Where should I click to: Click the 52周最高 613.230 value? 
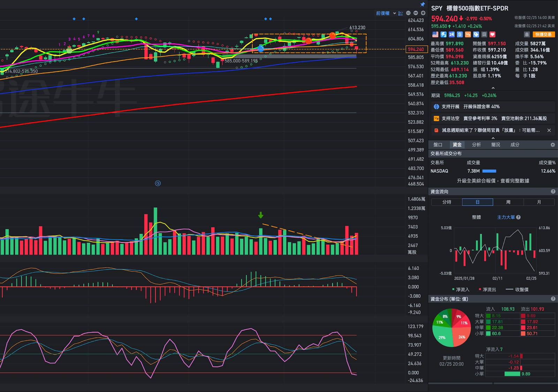459,63
